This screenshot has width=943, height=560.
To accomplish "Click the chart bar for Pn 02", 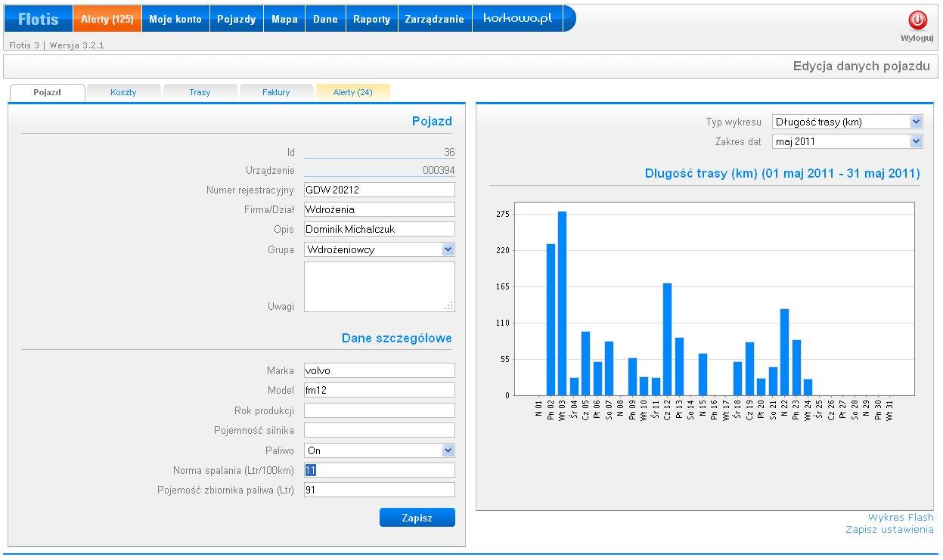I will (551, 320).
